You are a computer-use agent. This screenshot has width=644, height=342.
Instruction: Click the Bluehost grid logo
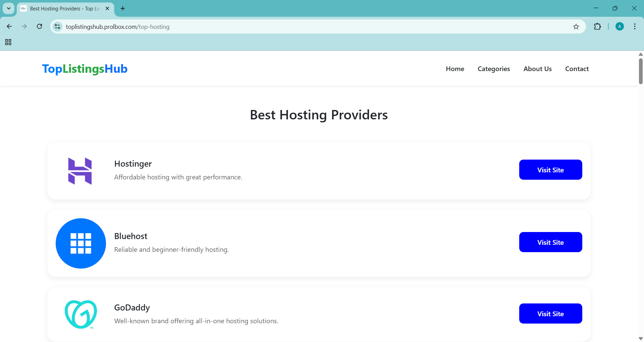pos(81,243)
